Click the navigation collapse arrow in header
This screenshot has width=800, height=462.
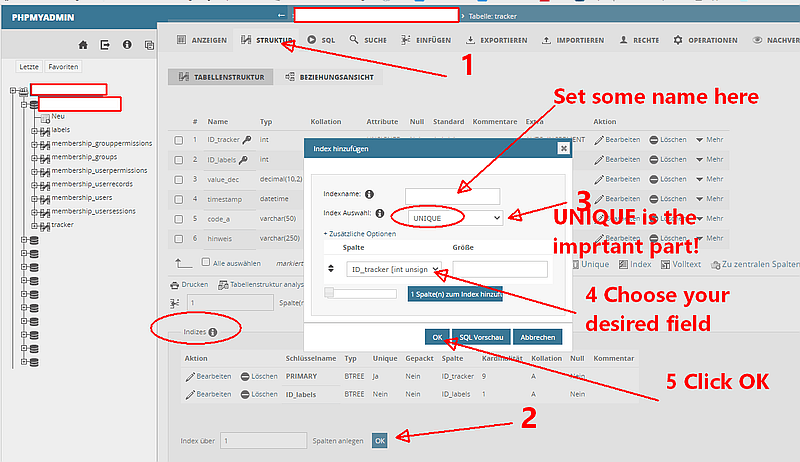(281, 15)
